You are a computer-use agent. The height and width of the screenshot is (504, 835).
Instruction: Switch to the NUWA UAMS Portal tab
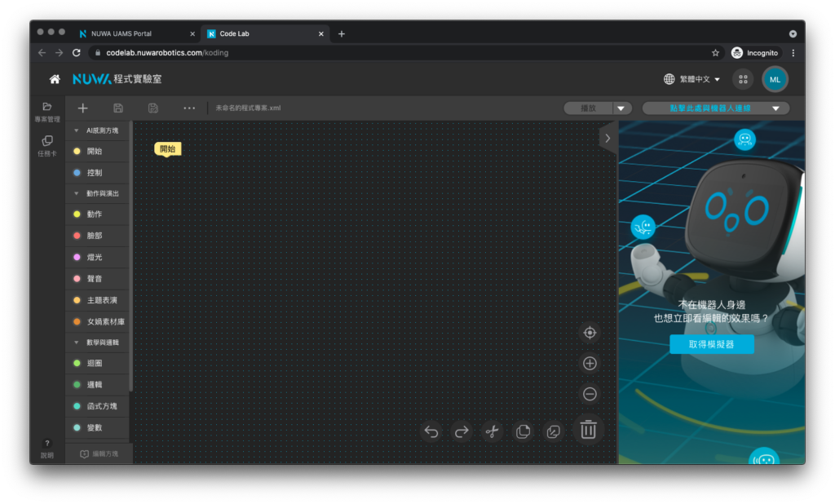(x=137, y=33)
